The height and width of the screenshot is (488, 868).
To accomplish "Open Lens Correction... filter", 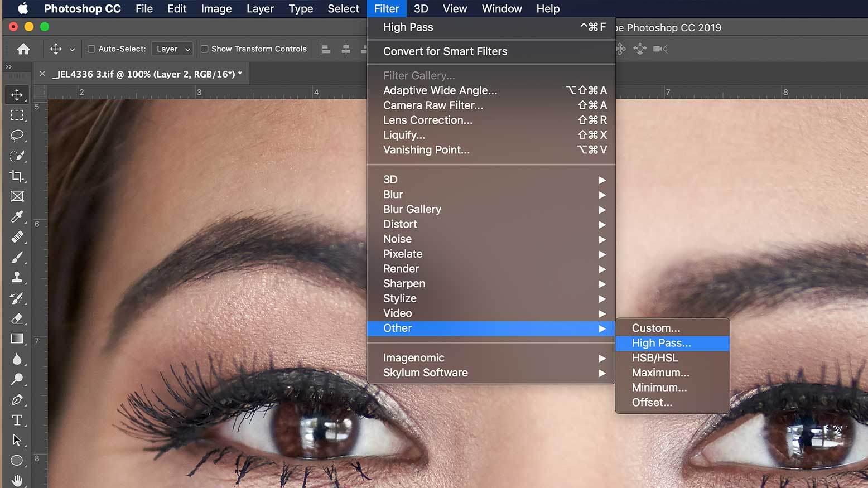I will click(x=491, y=120).
